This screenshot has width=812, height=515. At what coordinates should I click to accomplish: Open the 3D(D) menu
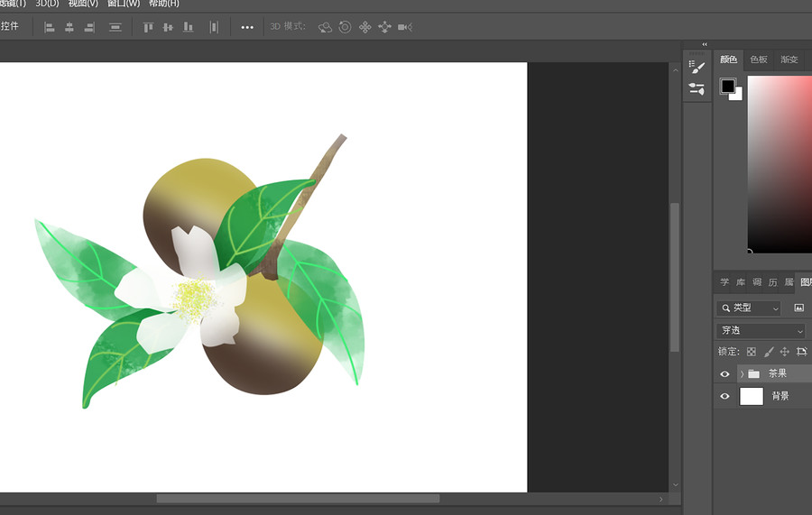click(47, 3)
